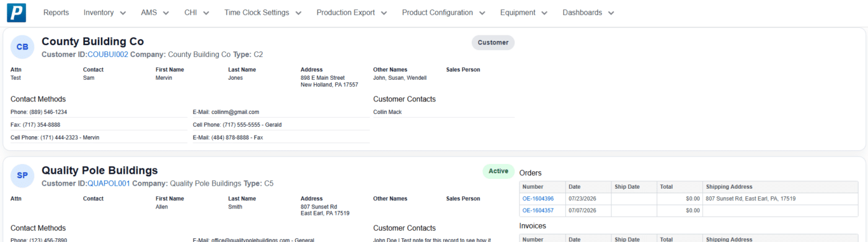Expand the Inventory dropdown menu
This screenshot has height=242, width=868.
click(105, 12)
